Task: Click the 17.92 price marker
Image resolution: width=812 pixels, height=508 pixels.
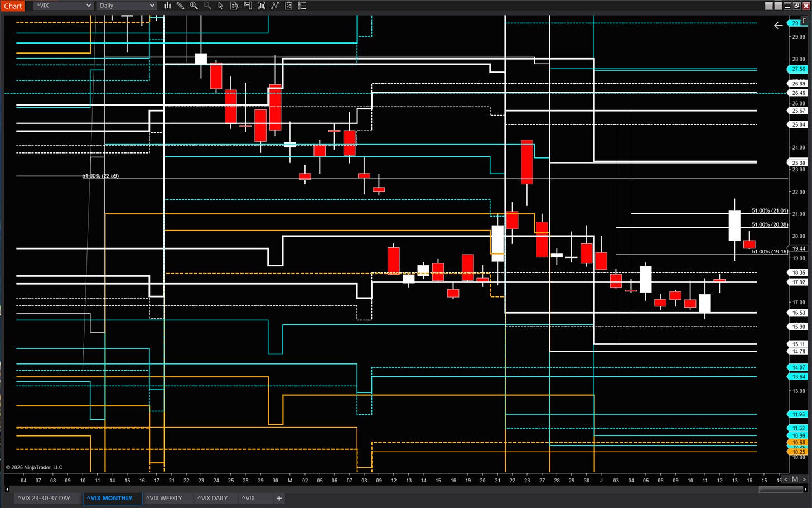Action: (798, 282)
